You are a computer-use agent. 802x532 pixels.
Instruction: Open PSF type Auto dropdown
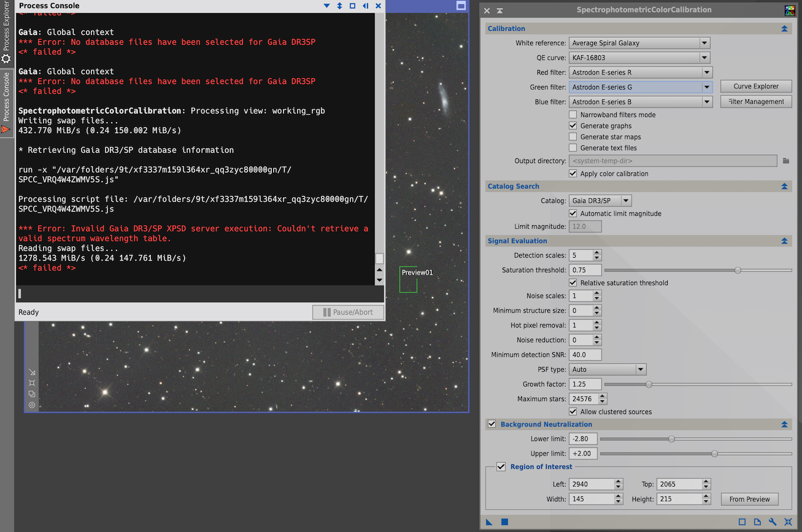[x=607, y=369]
